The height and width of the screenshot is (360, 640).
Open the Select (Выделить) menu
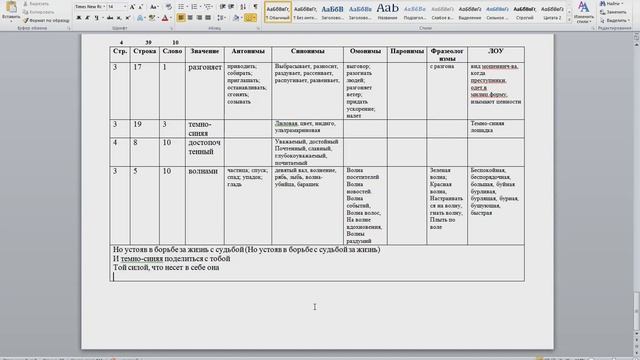click(x=615, y=20)
